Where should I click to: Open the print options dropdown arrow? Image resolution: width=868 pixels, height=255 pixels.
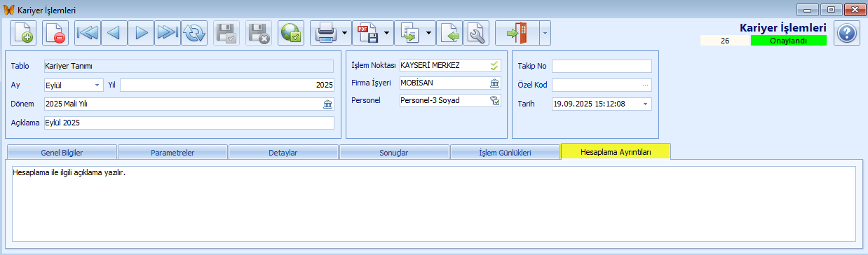point(345,33)
